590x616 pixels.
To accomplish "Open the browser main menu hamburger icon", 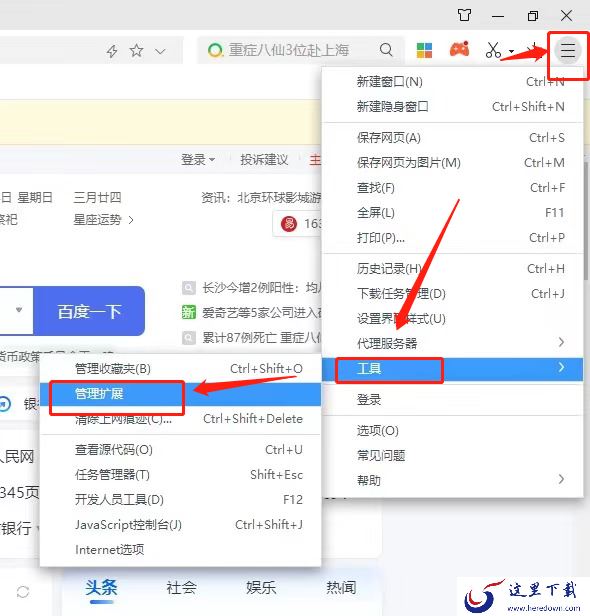I will (568, 50).
